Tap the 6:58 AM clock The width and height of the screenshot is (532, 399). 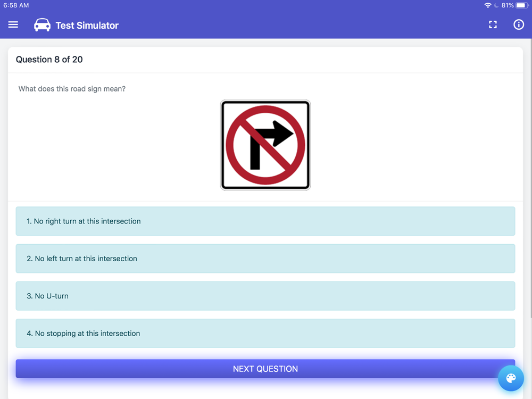coord(16,5)
